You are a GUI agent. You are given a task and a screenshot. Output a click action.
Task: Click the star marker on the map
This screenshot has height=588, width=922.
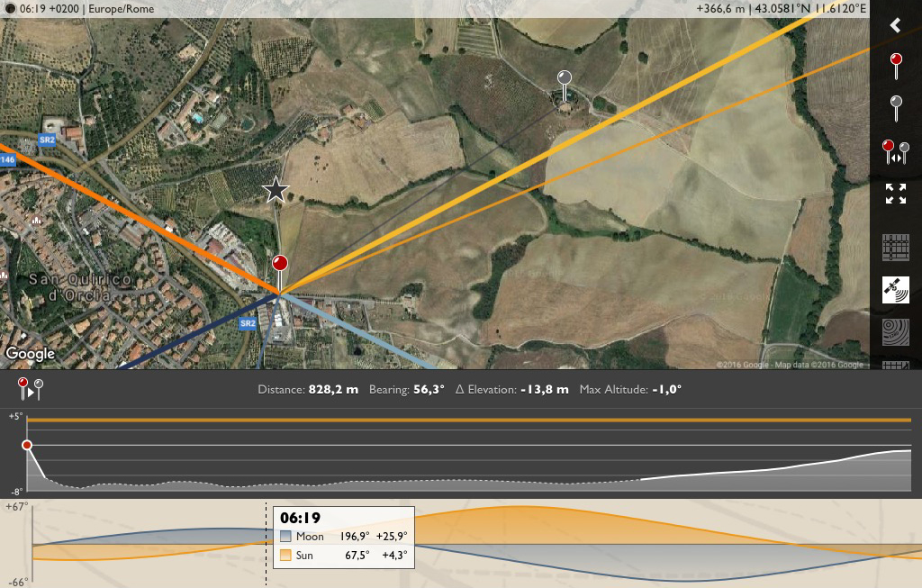(x=276, y=190)
